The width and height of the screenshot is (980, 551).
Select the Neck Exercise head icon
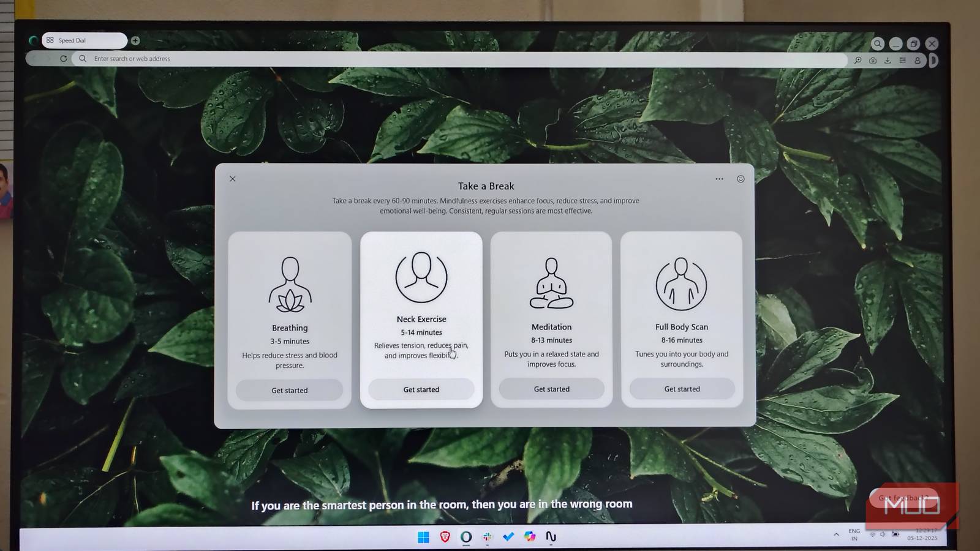click(x=421, y=277)
